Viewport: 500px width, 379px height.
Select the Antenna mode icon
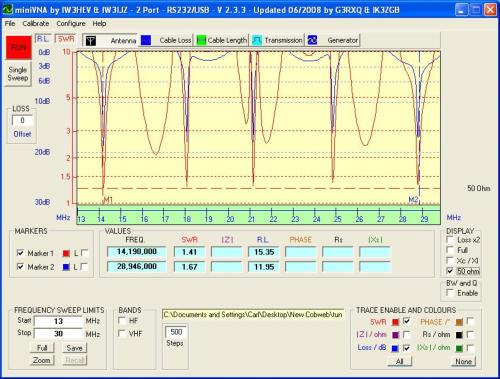[90, 41]
